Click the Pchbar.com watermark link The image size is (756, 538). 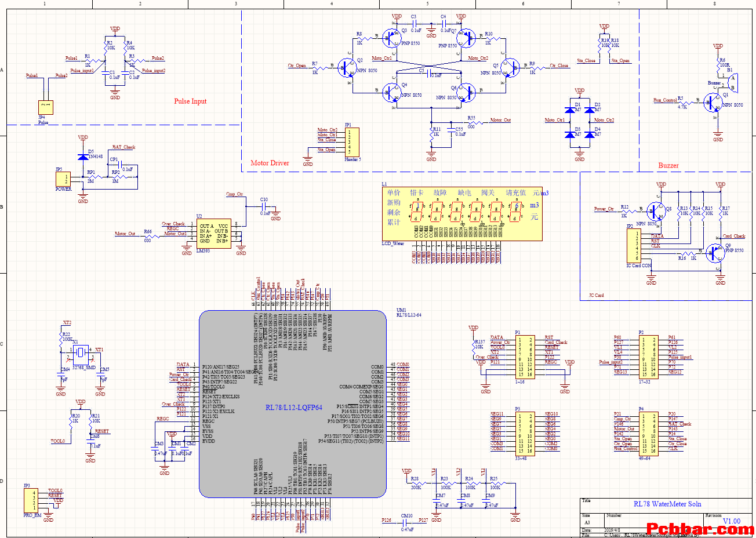click(x=700, y=529)
